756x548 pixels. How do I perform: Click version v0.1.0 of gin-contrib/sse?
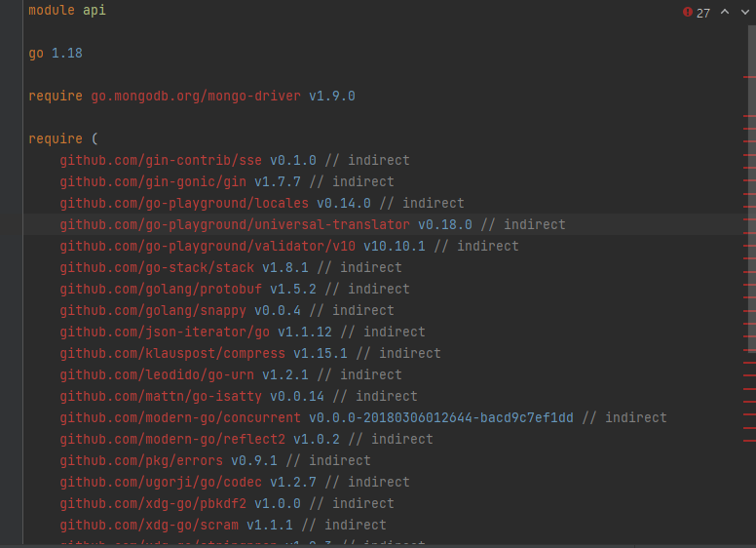[x=293, y=160]
